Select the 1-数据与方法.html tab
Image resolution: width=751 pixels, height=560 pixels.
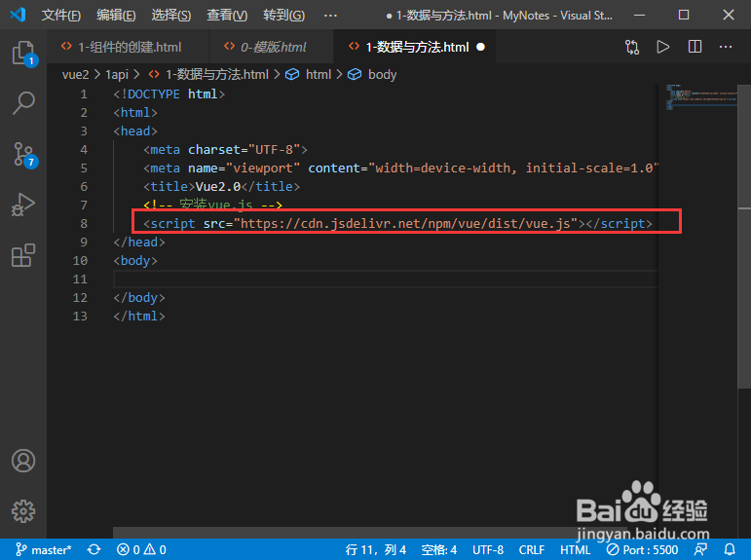tap(415, 47)
